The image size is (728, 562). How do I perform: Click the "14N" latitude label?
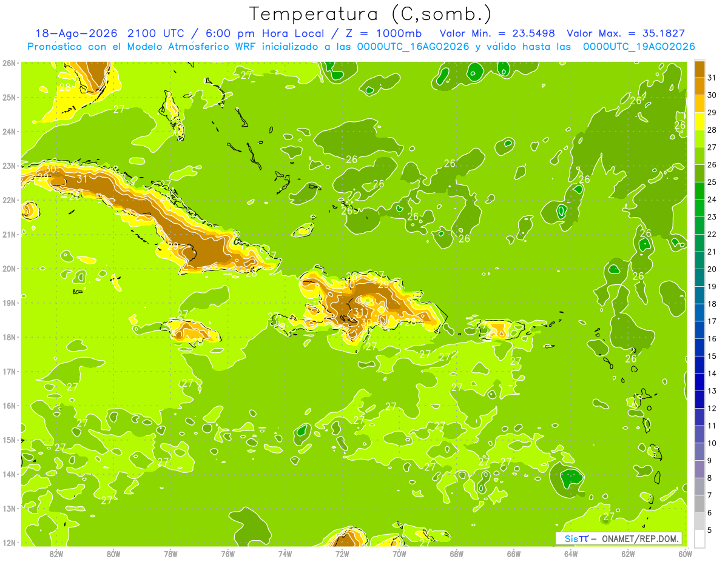tap(9, 474)
